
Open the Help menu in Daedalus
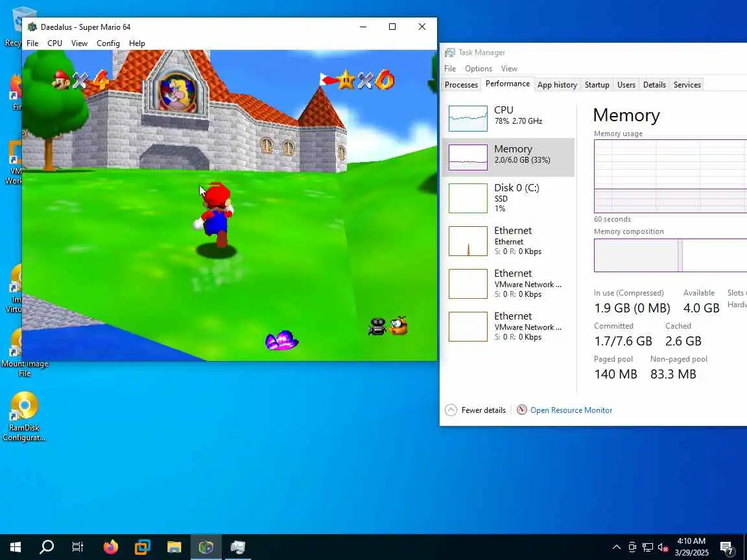pyautogui.click(x=137, y=43)
